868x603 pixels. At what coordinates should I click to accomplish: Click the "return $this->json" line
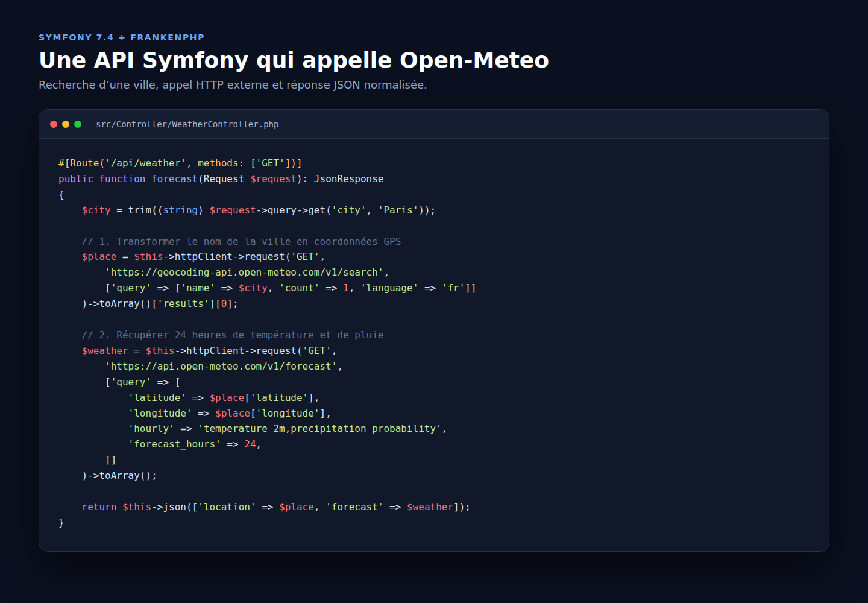(276, 507)
